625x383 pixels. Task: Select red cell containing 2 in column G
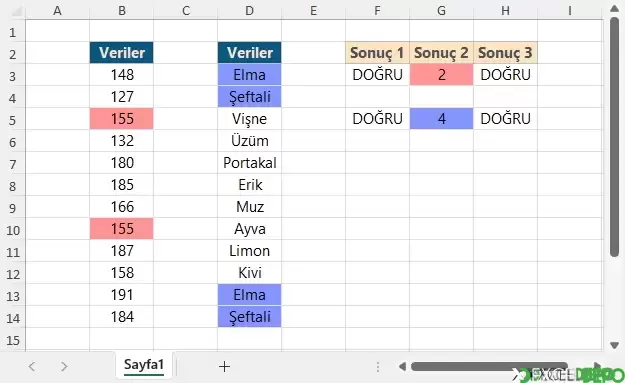click(441, 75)
